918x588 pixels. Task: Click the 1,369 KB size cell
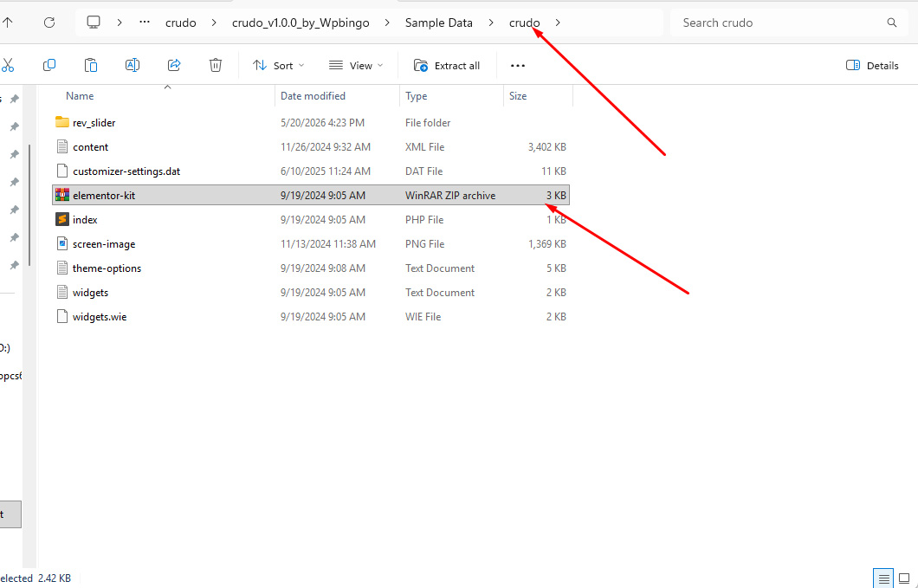click(546, 244)
